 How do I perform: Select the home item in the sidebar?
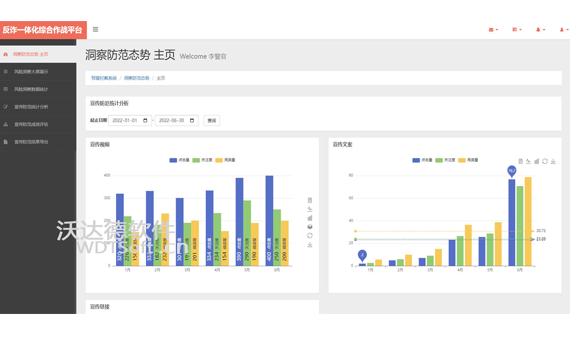(38, 54)
